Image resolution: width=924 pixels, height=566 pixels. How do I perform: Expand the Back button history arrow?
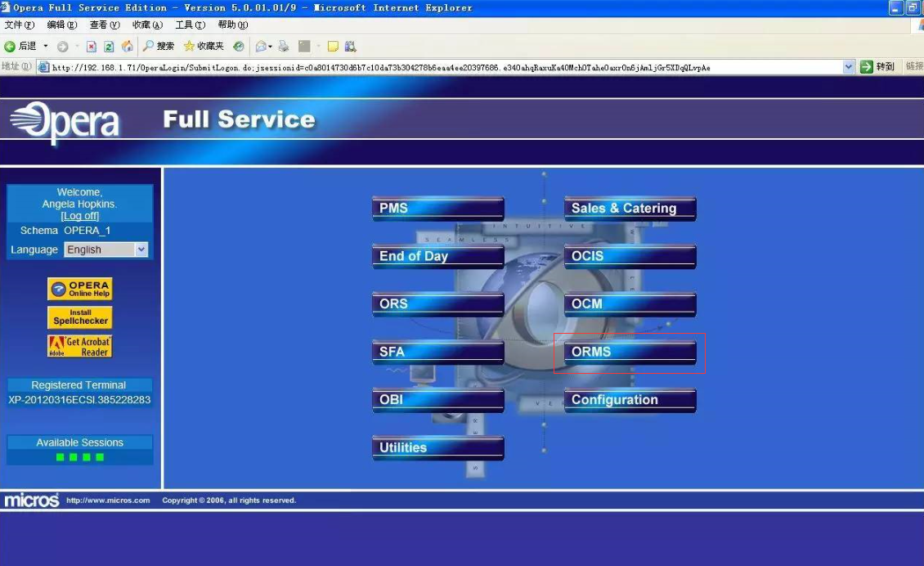[46, 47]
